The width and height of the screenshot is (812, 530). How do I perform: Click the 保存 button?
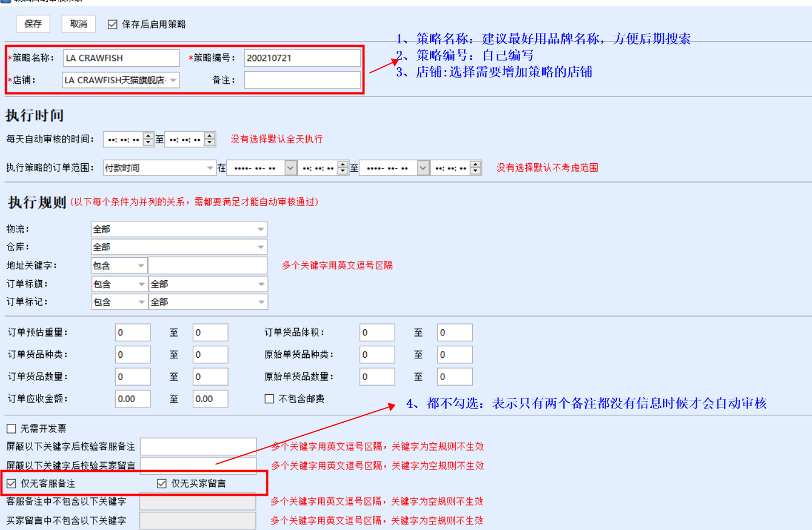click(33, 24)
